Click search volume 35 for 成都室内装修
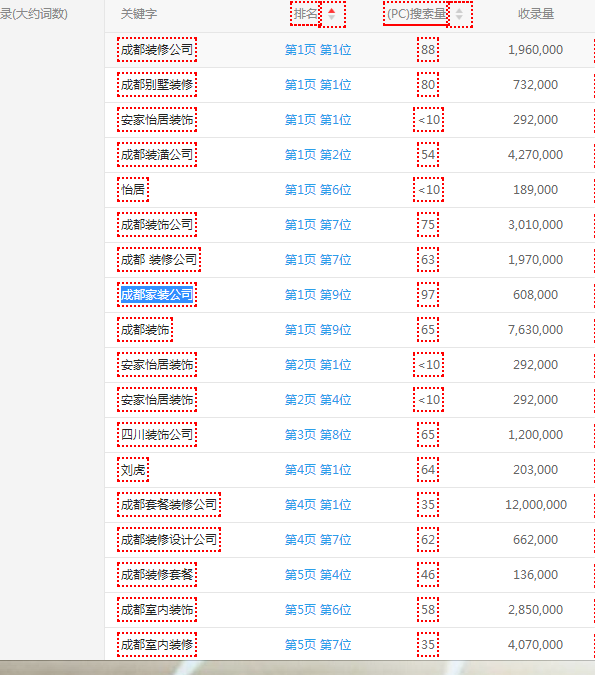 428,644
